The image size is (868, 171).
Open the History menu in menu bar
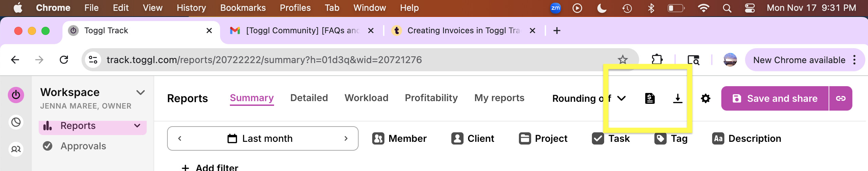[191, 8]
